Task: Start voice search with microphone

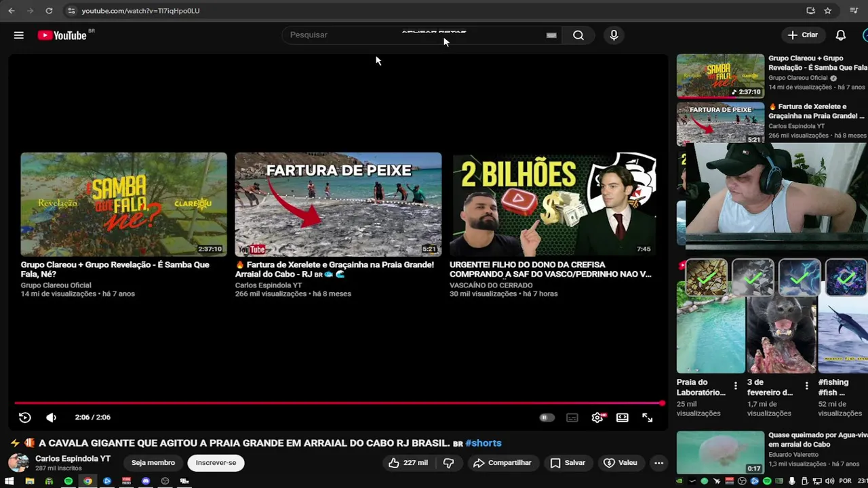Action: [614, 35]
